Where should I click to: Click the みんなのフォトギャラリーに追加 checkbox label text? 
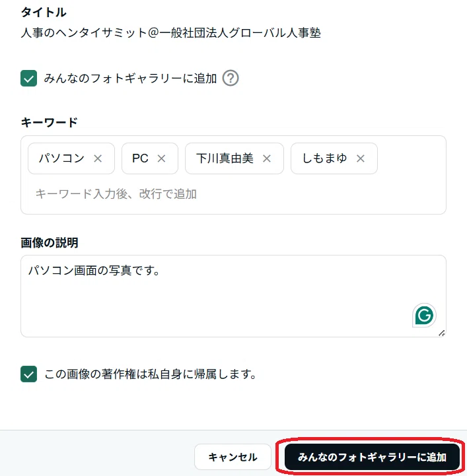point(130,79)
